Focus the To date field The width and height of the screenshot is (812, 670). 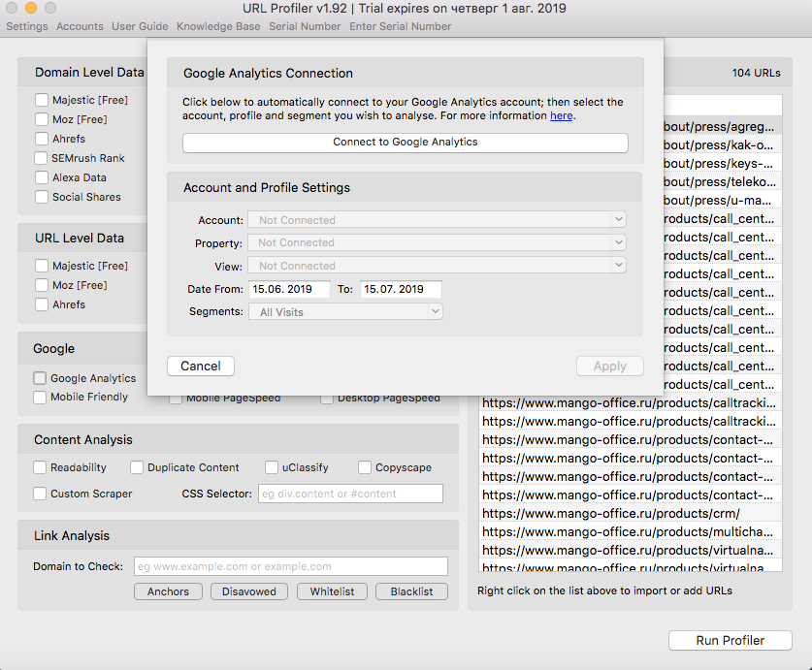[x=401, y=289]
